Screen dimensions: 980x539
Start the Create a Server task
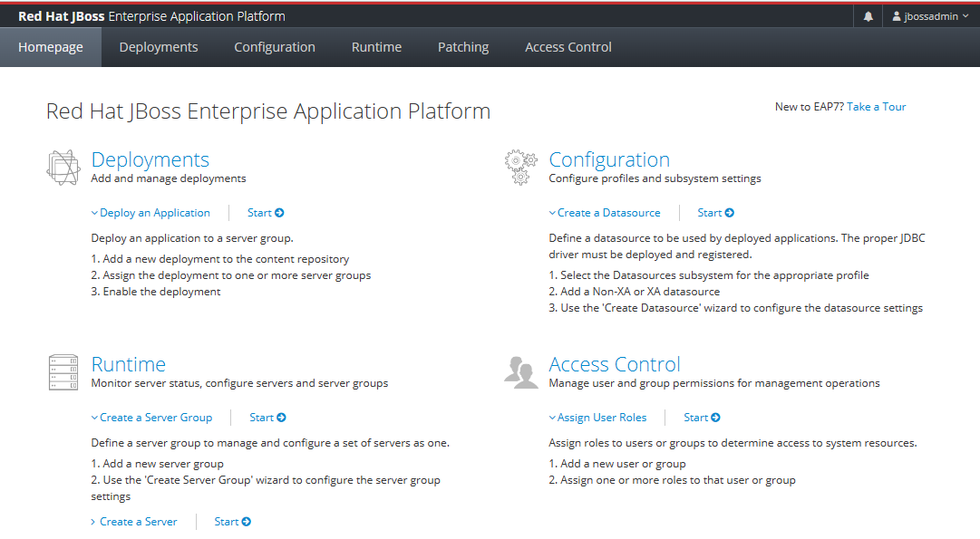click(232, 522)
